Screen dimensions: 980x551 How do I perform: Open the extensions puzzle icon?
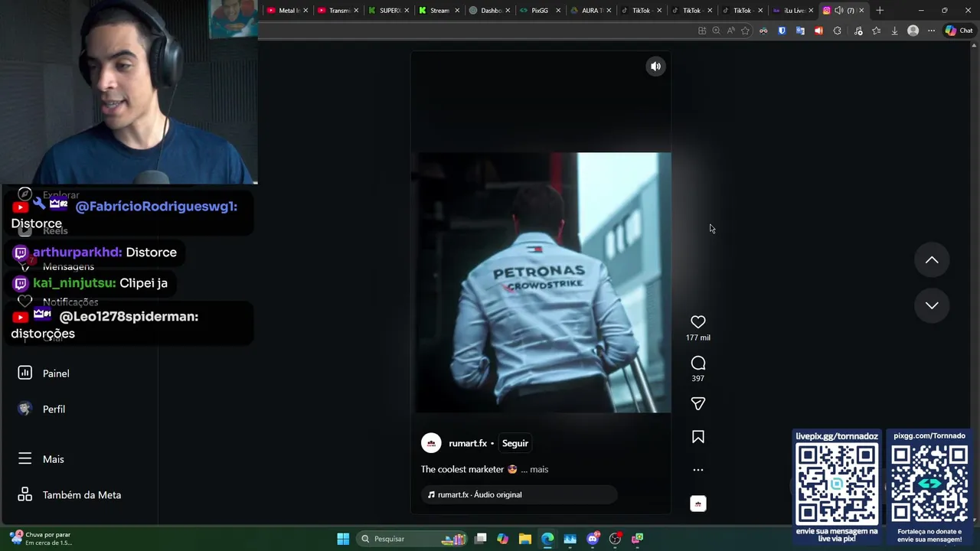pos(837,31)
